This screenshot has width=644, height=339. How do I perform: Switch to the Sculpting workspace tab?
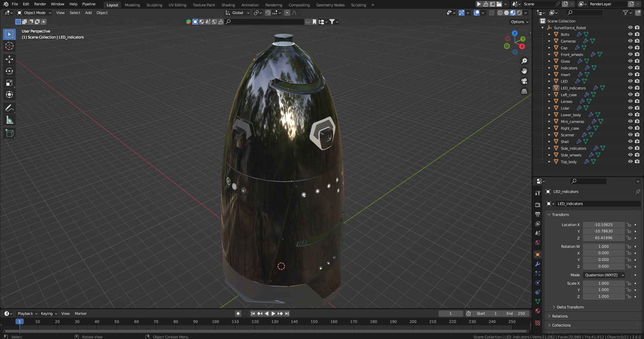[154, 5]
